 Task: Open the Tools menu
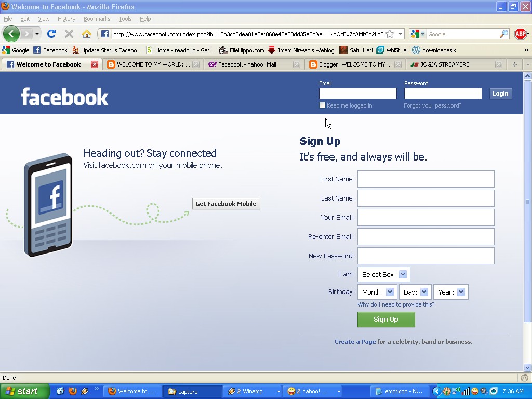125,19
